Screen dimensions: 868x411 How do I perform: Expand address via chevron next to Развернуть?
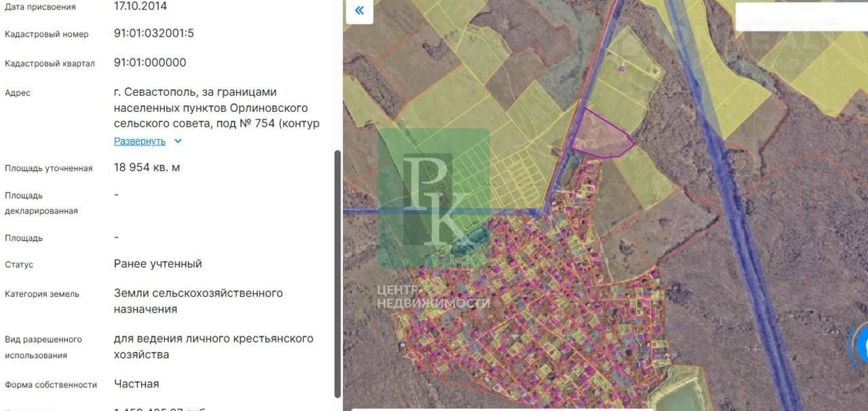click(x=178, y=141)
